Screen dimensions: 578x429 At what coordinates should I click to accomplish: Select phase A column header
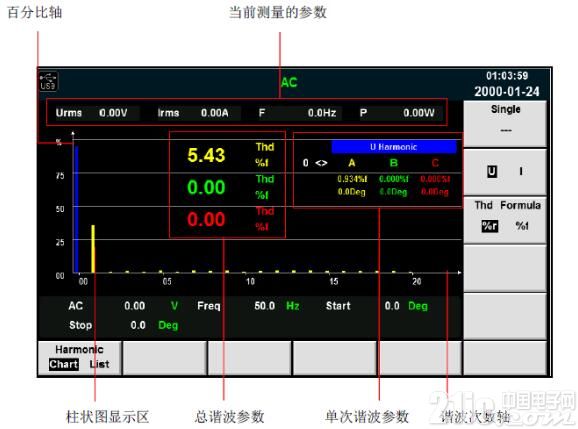[x=352, y=163]
